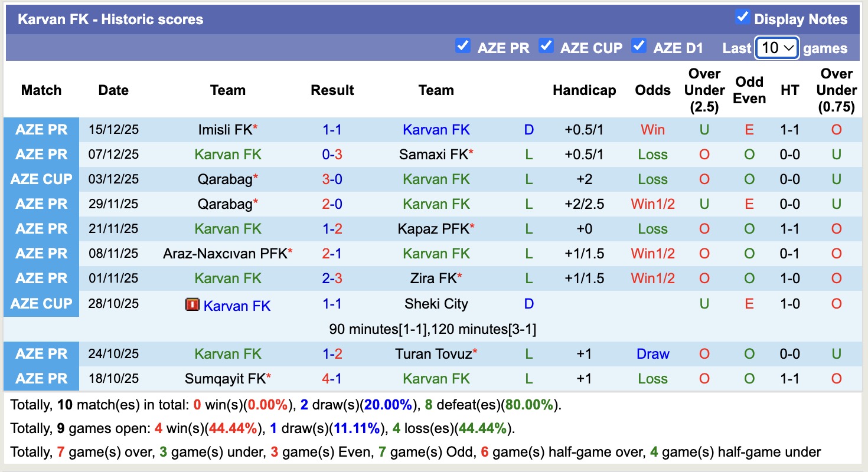Click the Zira FK team name

tap(433, 278)
